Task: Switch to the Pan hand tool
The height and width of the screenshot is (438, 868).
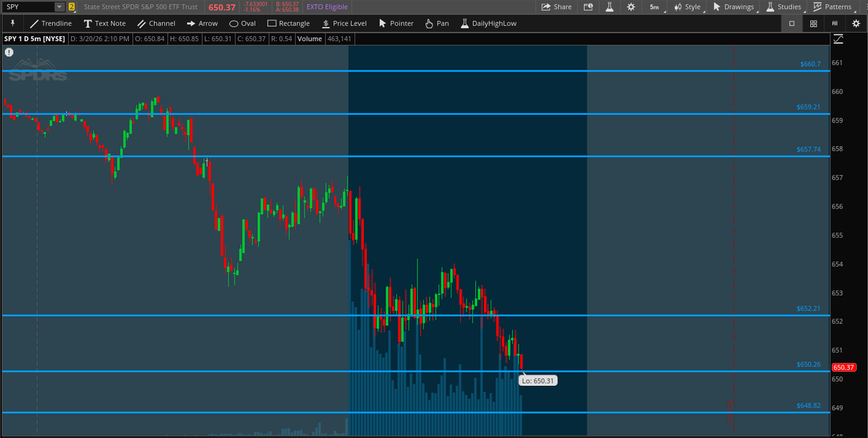Action: pos(436,23)
